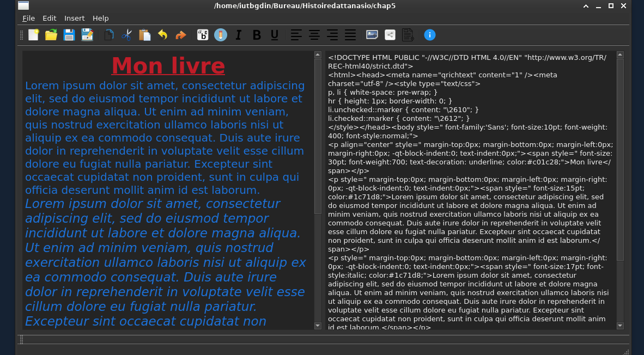Save the document with the floppy icon
Image resolution: width=644 pixels, height=355 pixels.
pyautogui.click(x=69, y=35)
